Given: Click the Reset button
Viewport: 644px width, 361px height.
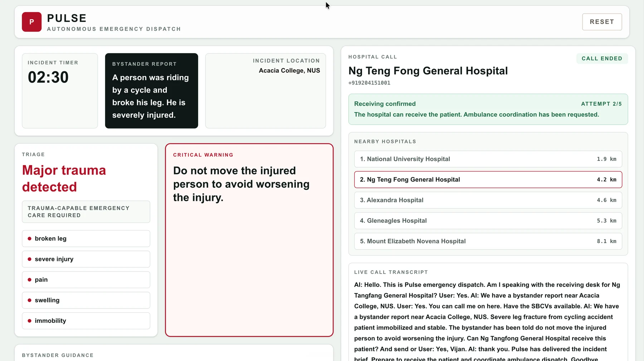Looking at the screenshot, I should point(602,22).
